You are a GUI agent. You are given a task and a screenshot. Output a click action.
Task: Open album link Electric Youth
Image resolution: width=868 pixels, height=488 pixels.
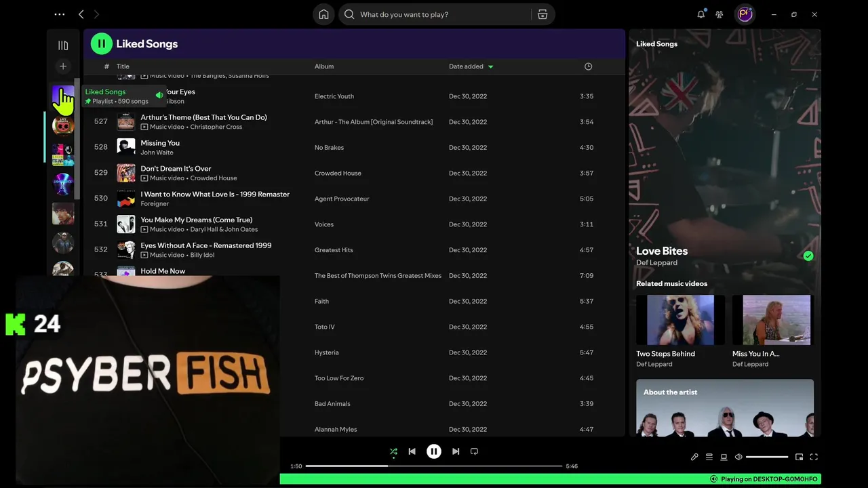click(x=334, y=96)
